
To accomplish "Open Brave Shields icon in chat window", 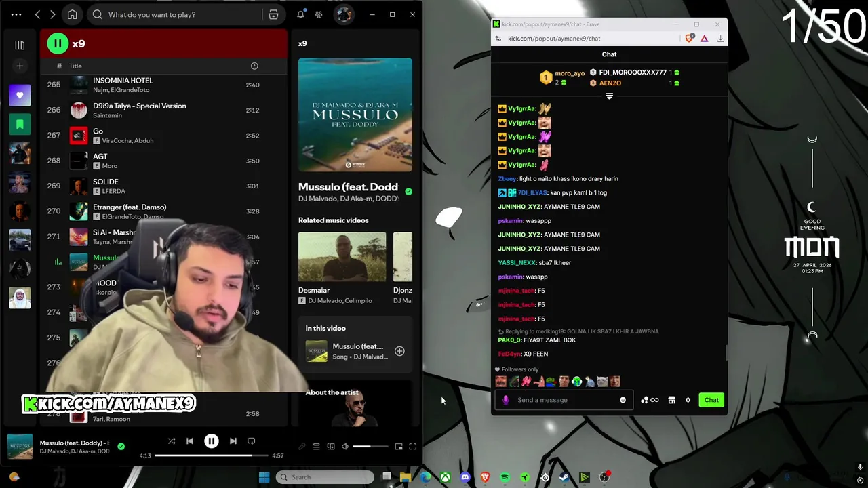I will pos(690,39).
